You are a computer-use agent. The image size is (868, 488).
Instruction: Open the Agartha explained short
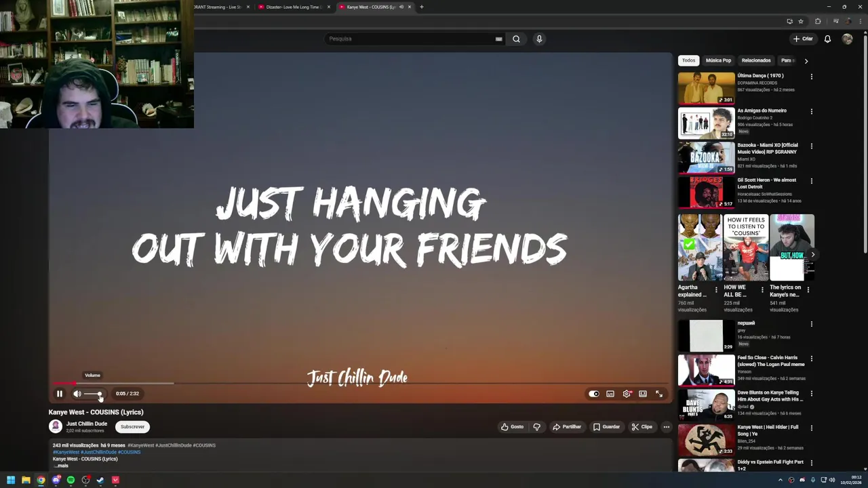tap(700, 247)
